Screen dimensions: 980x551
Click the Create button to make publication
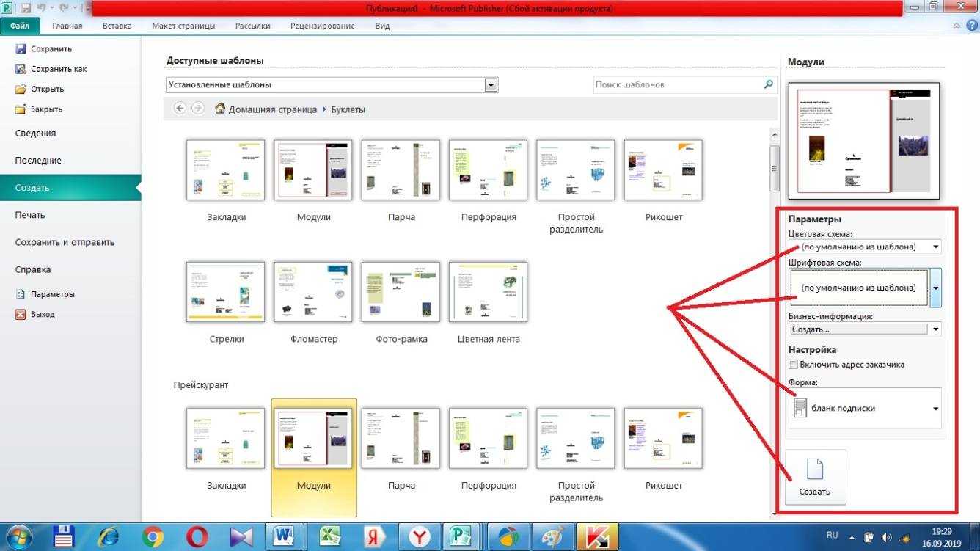(815, 477)
